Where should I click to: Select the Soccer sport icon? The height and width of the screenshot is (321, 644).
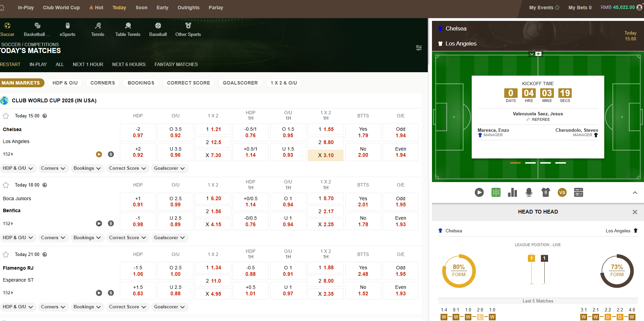pos(7,26)
